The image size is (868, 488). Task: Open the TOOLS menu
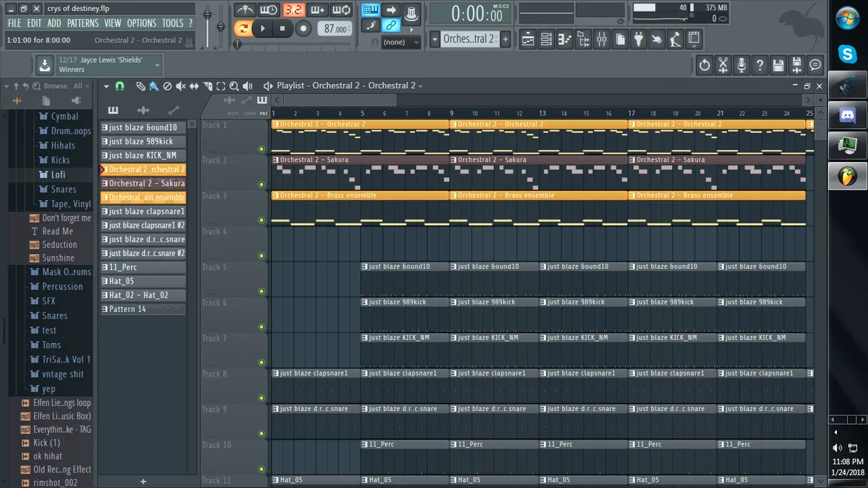coord(172,23)
